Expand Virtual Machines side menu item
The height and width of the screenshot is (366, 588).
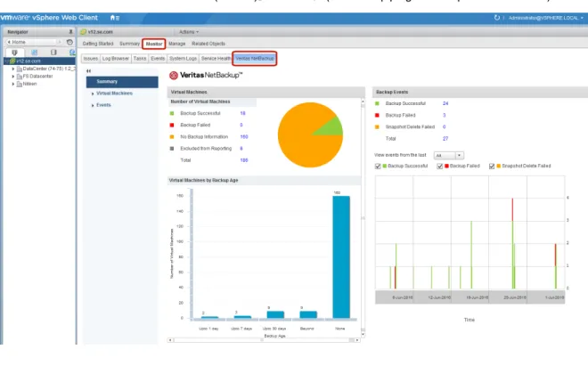pyautogui.click(x=93, y=94)
